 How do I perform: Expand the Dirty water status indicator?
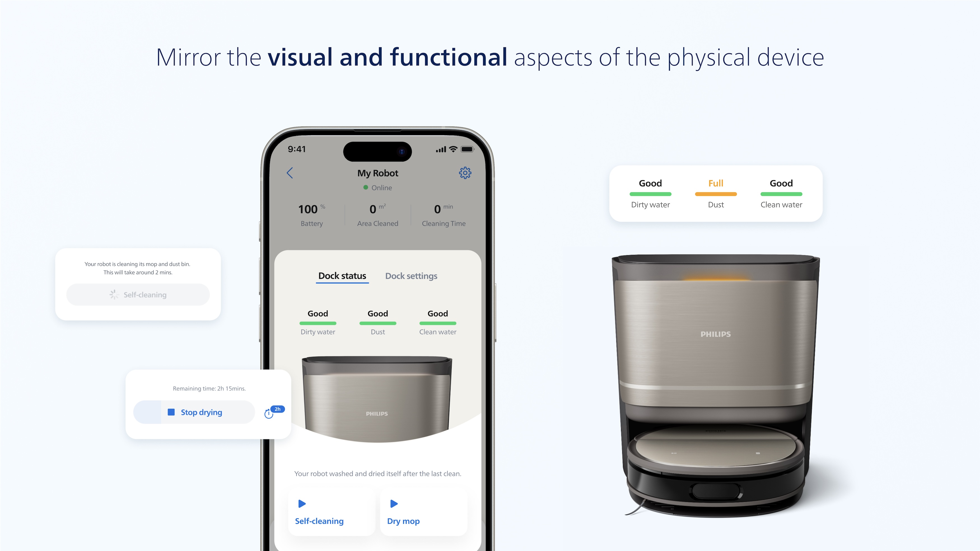[316, 322]
